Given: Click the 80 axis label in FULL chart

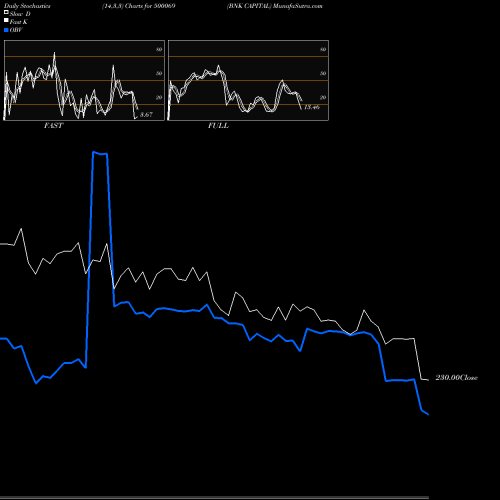Looking at the screenshot, I should (x=323, y=49).
